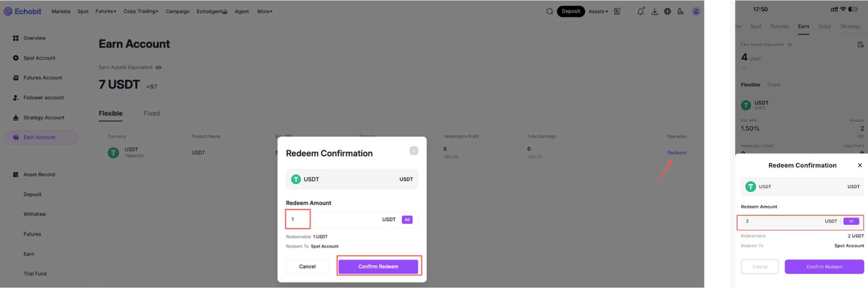The image size is (868, 289).
Task: Open the mobile Earn history record icon
Action: (x=860, y=45)
